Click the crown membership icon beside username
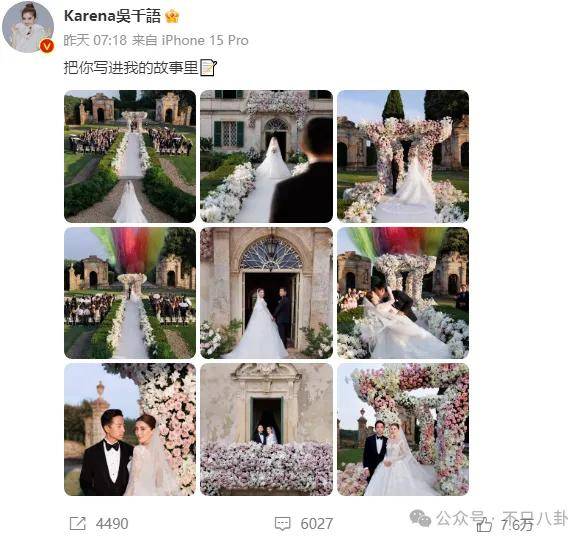Image resolution: width=588 pixels, height=542 pixels. click(172, 16)
